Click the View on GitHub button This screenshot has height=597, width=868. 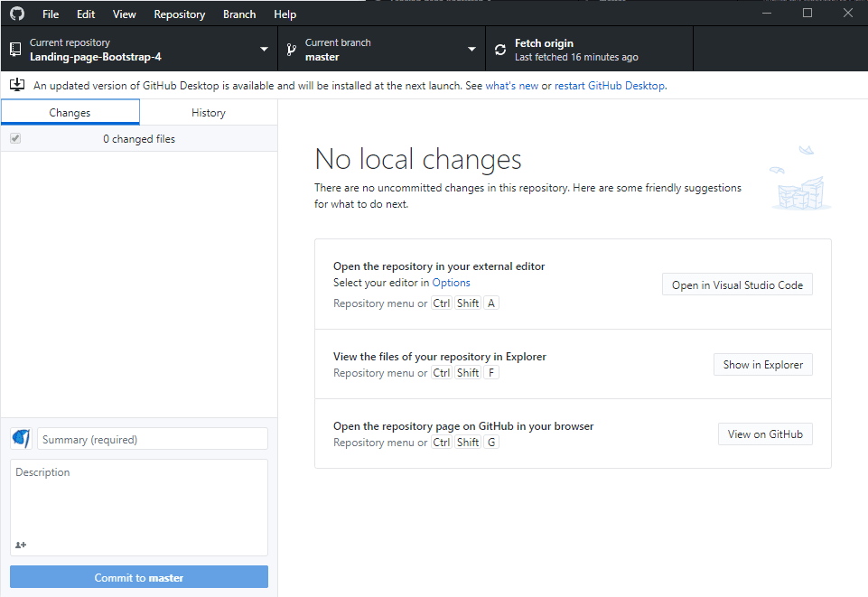pyautogui.click(x=765, y=434)
